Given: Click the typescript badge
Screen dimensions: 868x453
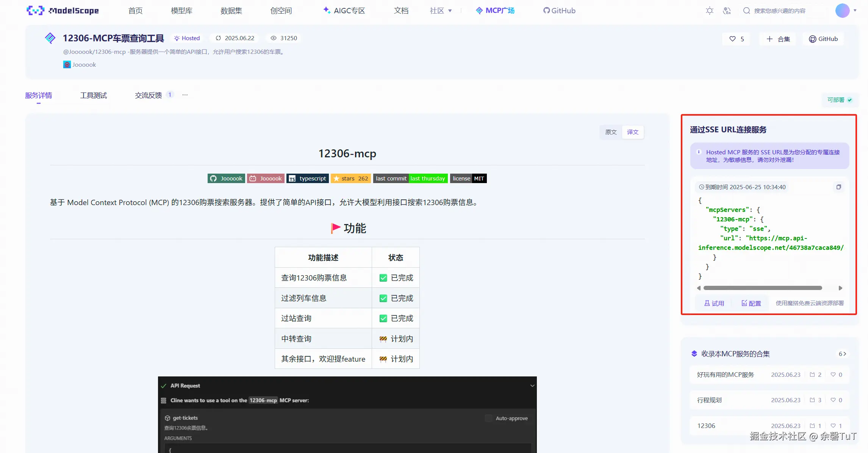Looking at the screenshot, I should click(x=307, y=179).
